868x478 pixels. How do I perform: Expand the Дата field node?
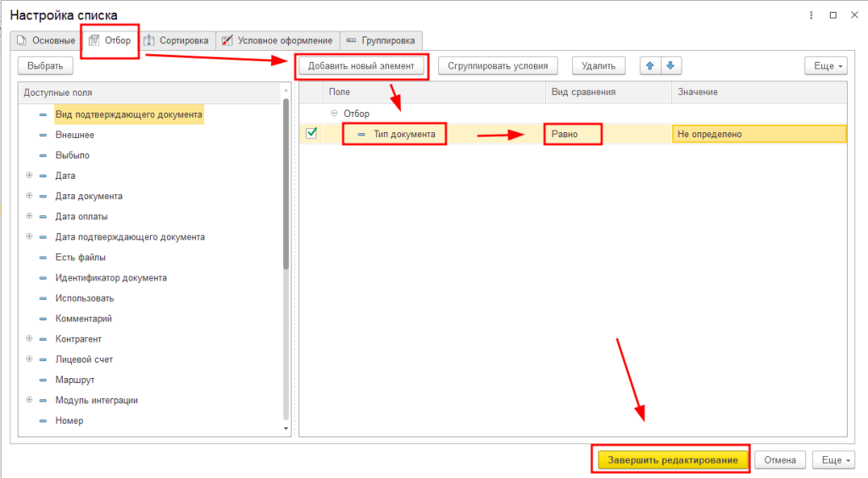tap(30, 175)
